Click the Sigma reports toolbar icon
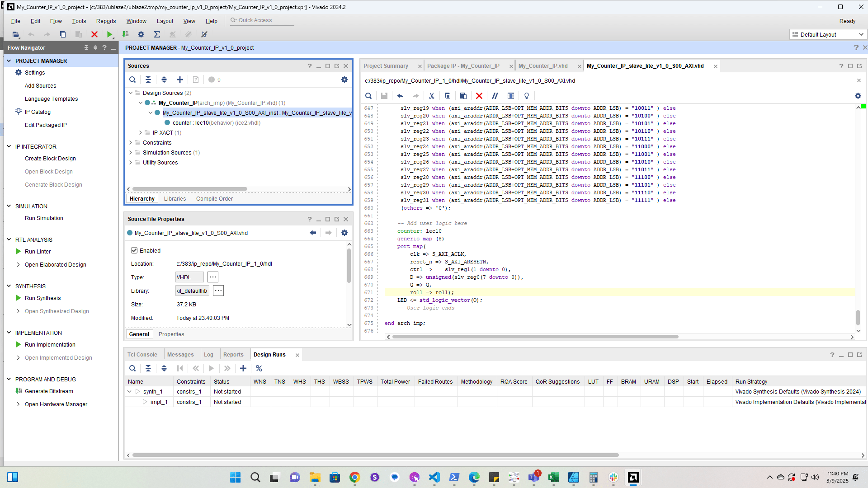The width and height of the screenshot is (868, 488). (x=157, y=34)
